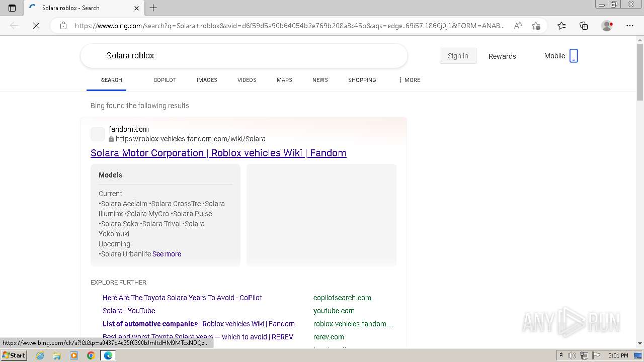This screenshot has width=644, height=362.
Task: Click the EXPLORE FURTHER heading
Action: pos(119,283)
